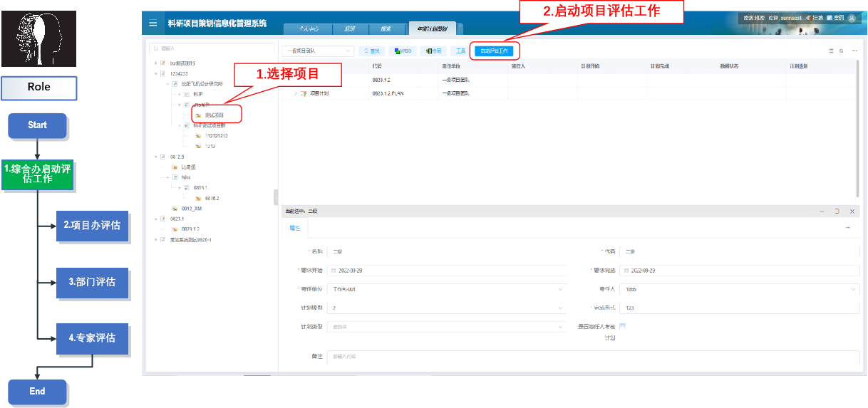This screenshot has height=408, width=868.
Task: Select the 0812_XM project in tree
Action: coord(192,208)
